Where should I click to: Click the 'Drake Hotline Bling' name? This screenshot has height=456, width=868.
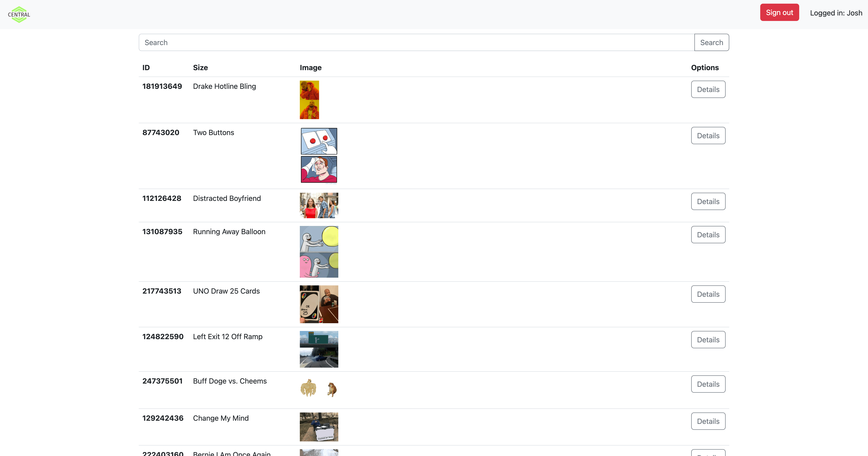pyautogui.click(x=224, y=86)
